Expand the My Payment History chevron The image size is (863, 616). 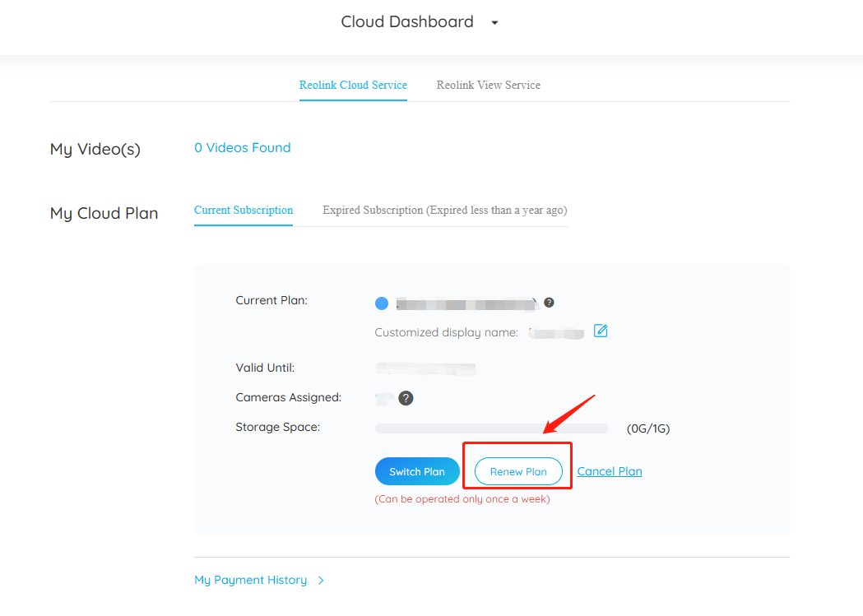(321, 581)
